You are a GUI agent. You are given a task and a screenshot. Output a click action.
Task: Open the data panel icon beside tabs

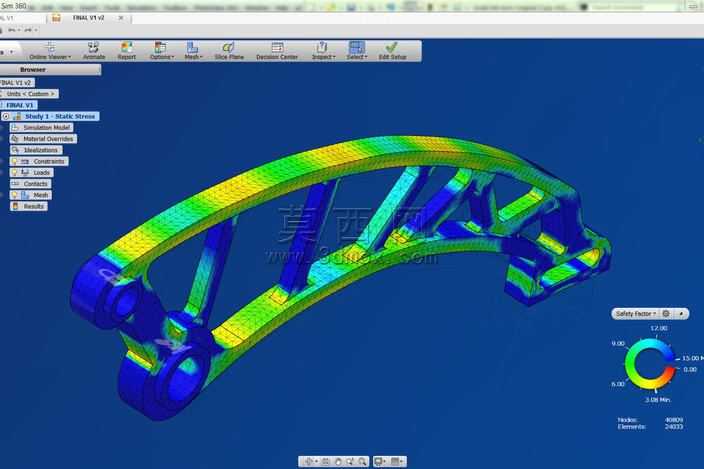click(56, 18)
